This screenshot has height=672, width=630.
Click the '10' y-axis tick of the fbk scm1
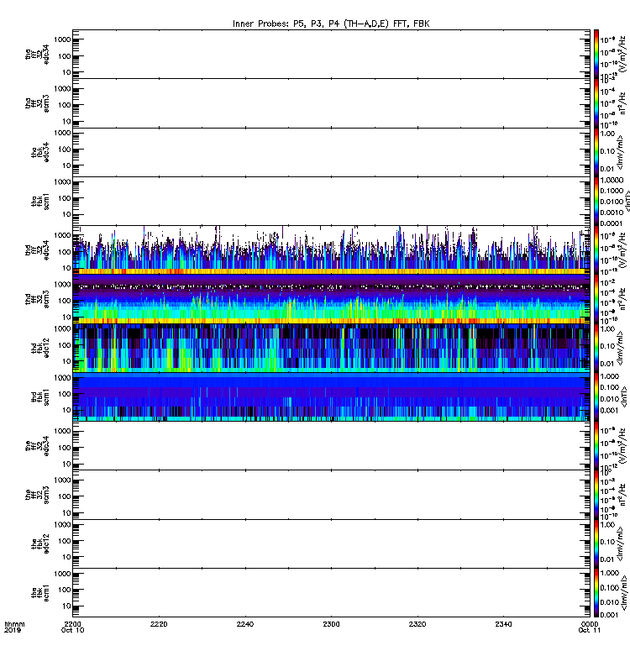pyautogui.click(x=66, y=606)
